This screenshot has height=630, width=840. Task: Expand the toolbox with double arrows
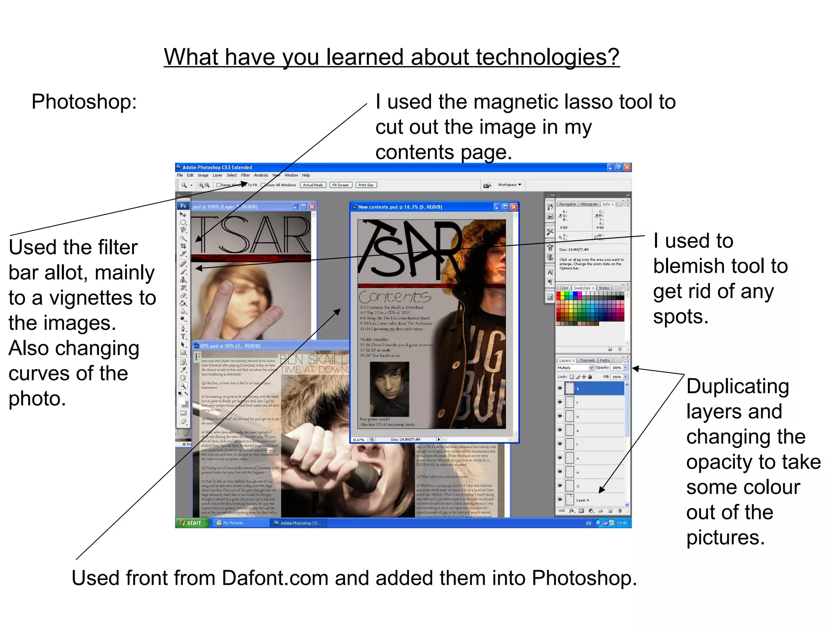tap(179, 195)
